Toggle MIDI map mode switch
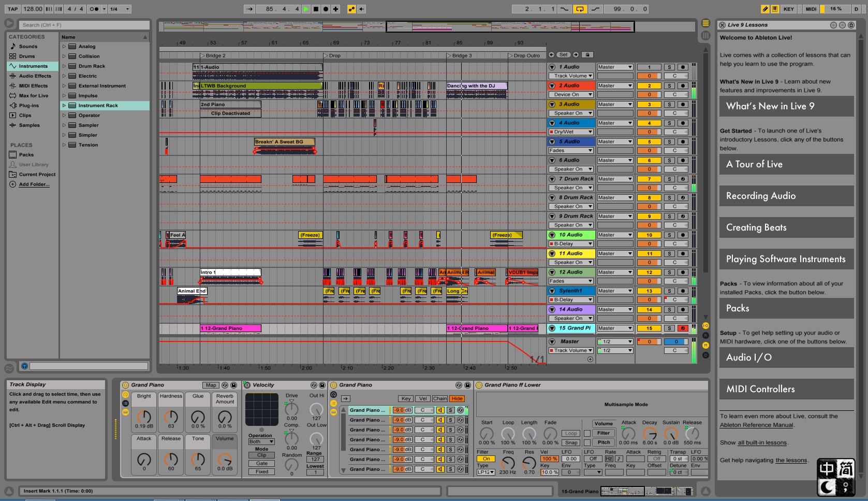This screenshot has width=868, height=501. point(811,9)
